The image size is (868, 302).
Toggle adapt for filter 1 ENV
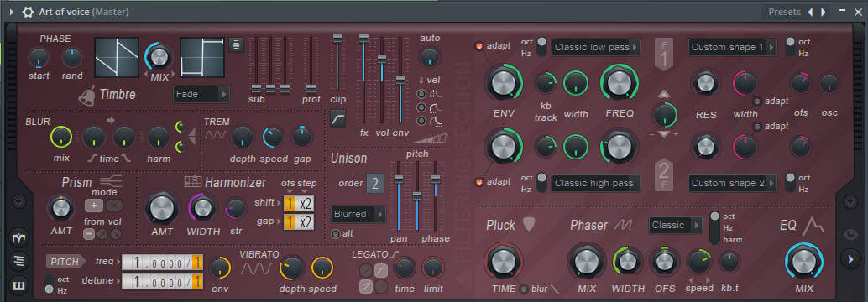[x=479, y=46]
